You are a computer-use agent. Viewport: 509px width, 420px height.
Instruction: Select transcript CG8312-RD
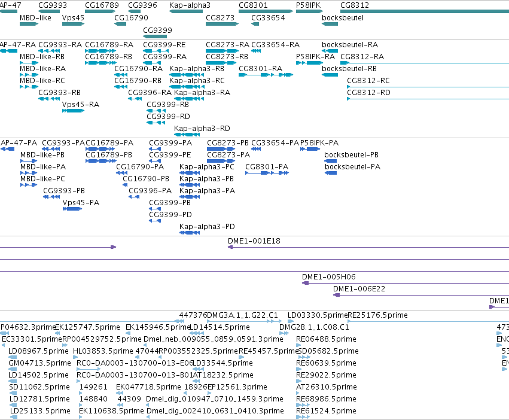(x=368, y=93)
